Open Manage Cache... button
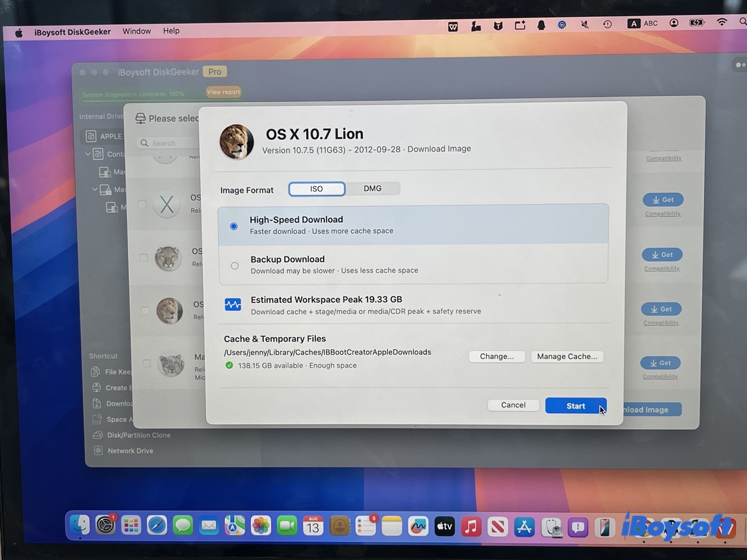 [x=567, y=357]
